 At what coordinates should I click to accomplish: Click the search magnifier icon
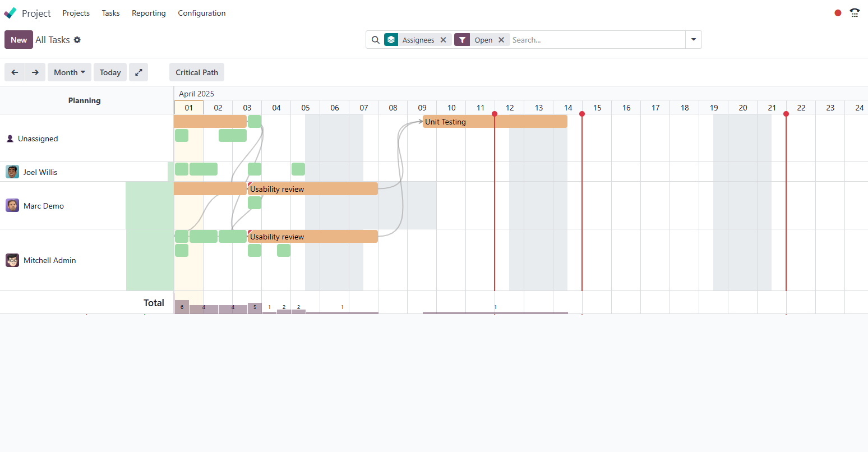(376, 40)
